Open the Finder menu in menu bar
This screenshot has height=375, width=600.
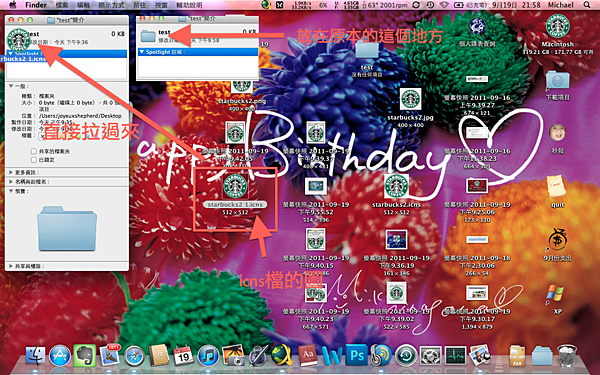coord(36,5)
